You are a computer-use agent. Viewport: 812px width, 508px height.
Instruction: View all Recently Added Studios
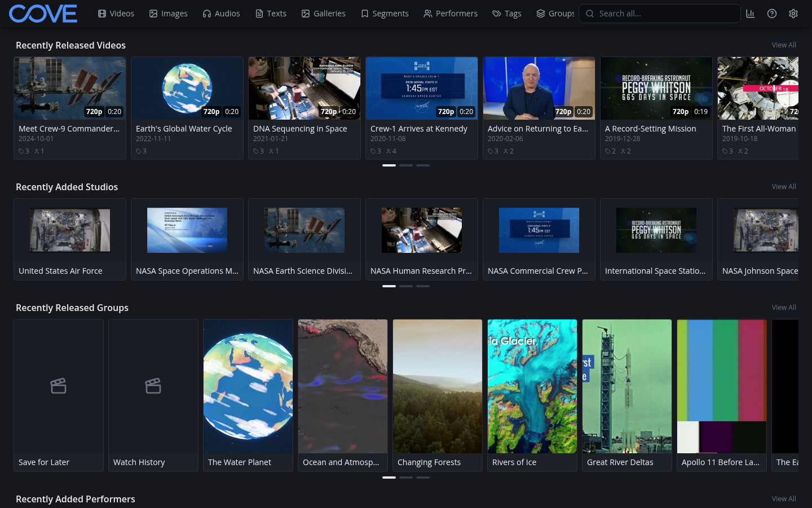[x=784, y=187]
